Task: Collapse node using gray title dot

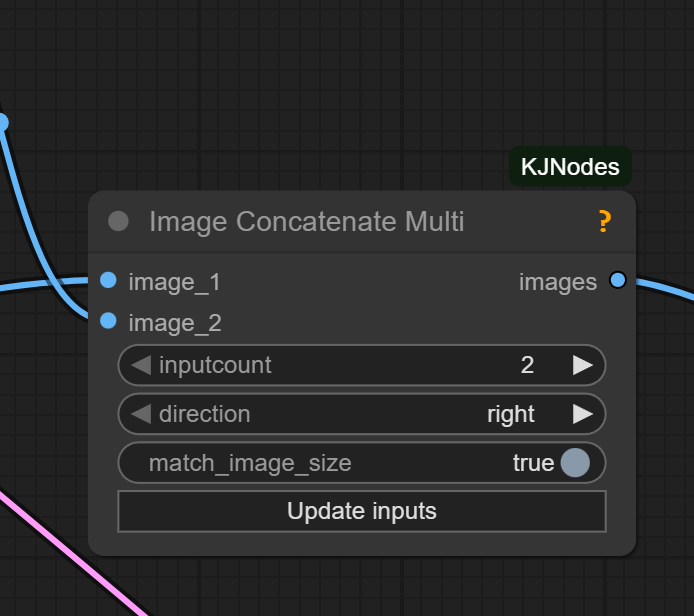Action: pos(118,221)
